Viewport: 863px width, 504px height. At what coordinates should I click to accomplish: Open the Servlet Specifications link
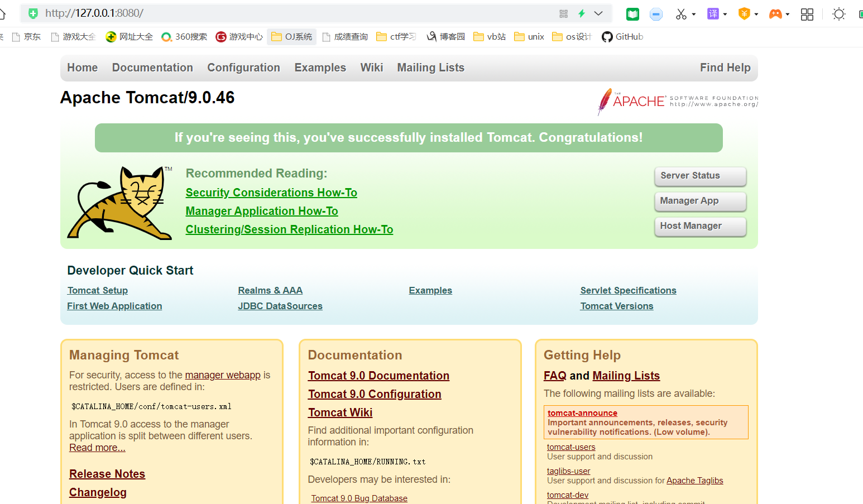pos(628,290)
